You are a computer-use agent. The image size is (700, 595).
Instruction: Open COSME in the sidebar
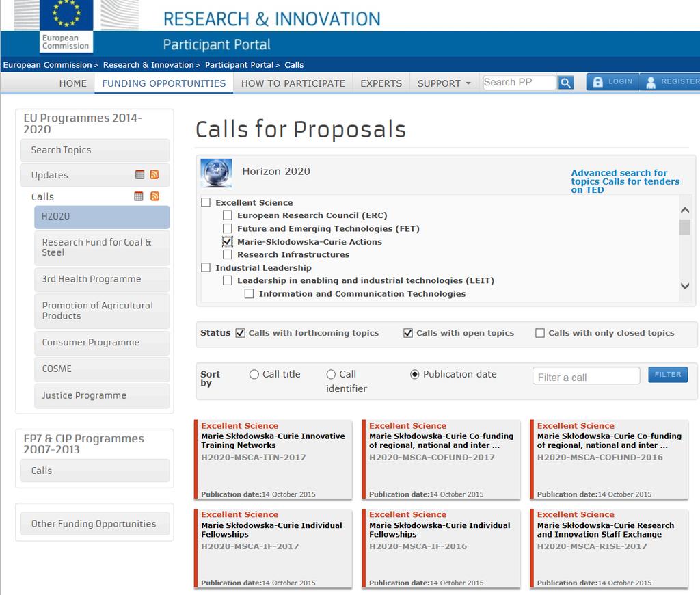coord(102,369)
